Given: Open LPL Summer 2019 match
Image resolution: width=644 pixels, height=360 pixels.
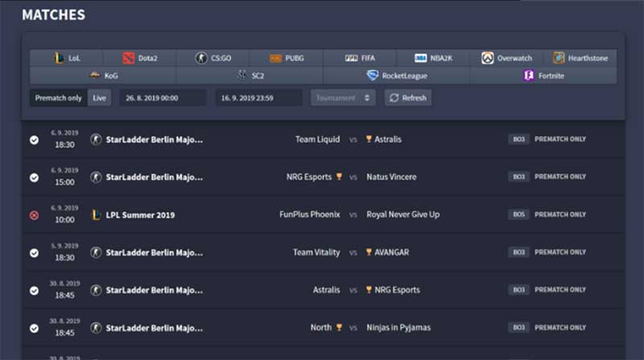Looking at the screenshot, I should click(140, 215).
